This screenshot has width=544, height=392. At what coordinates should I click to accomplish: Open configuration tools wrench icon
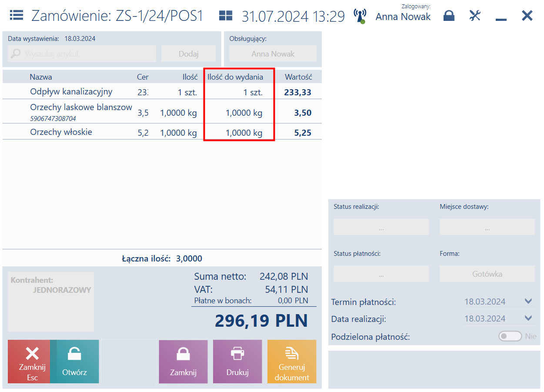point(475,16)
